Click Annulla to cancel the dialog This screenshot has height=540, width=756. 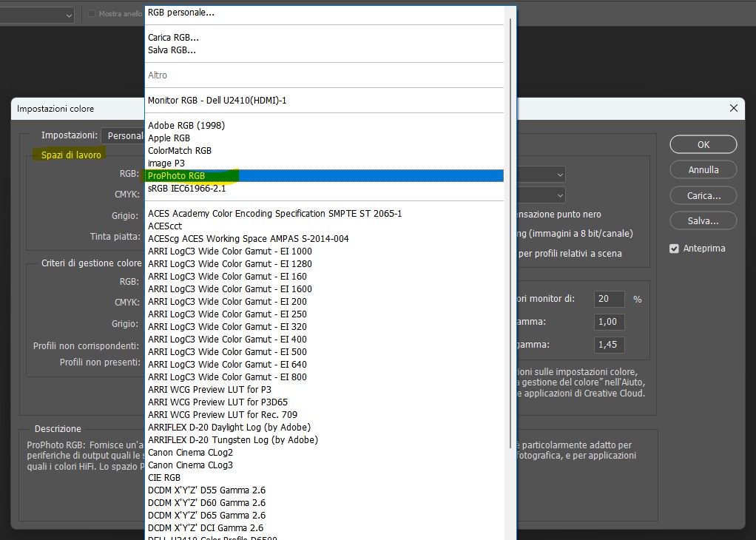pos(703,169)
